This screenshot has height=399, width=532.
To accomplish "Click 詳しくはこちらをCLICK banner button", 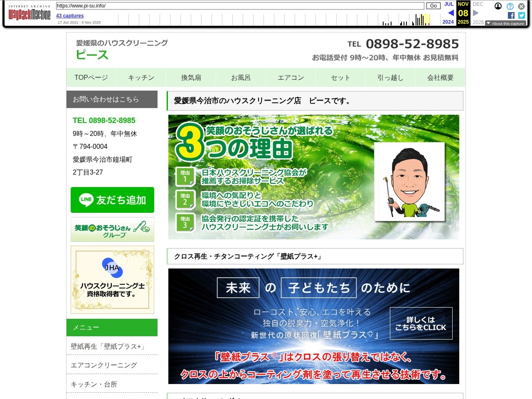I will pos(421,323).
